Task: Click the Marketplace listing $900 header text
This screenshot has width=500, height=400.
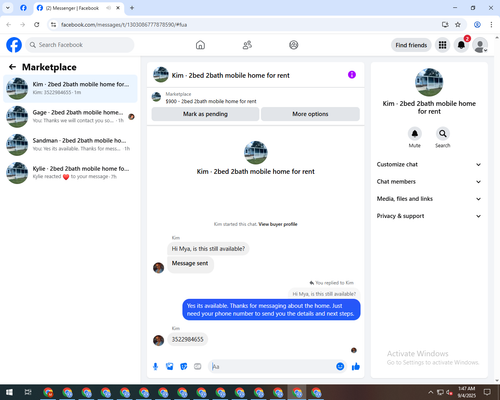Action: 211,101
